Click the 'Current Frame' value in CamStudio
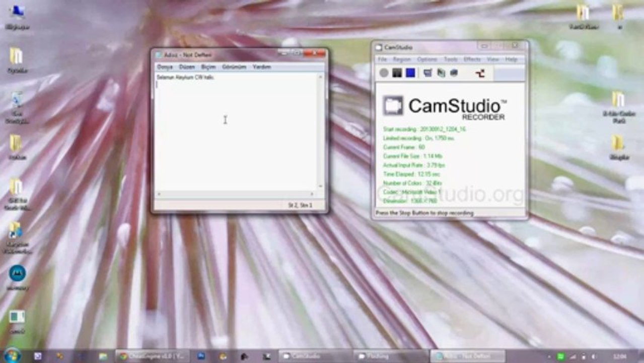The image size is (644, 363). [x=421, y=147]
